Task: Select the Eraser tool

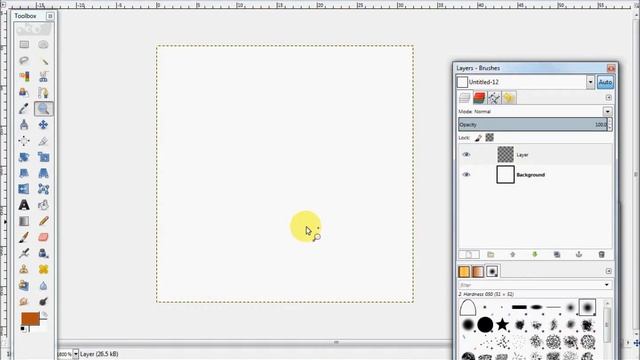Action: pyautogui.click(x=43, y=237)
